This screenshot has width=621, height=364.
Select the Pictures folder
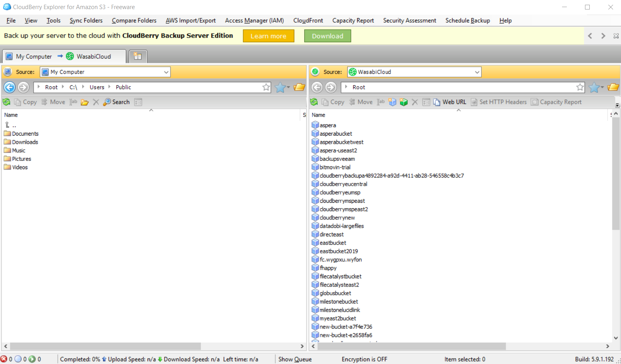click(17, 159)
